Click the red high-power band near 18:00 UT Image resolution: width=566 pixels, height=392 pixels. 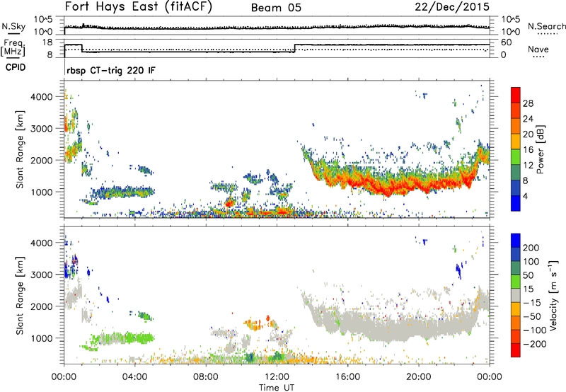pos(383,188)
